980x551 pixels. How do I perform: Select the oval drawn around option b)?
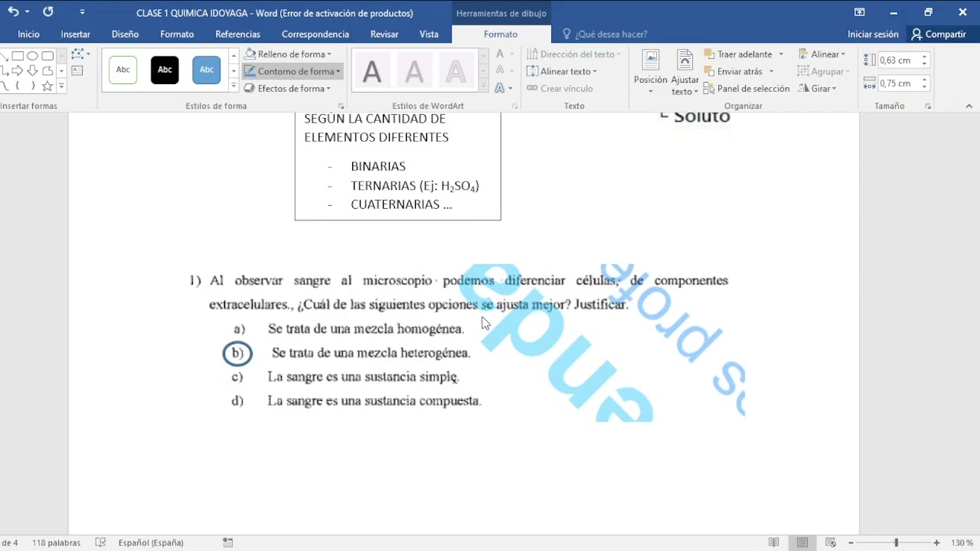pyautogui.click(x=237, y=353)
